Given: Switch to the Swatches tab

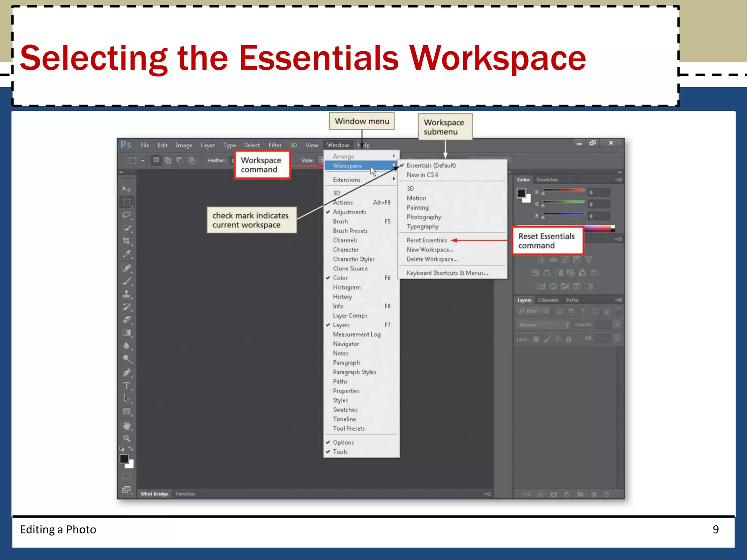Looking at the screenshot, I should (x=547, y=179).
